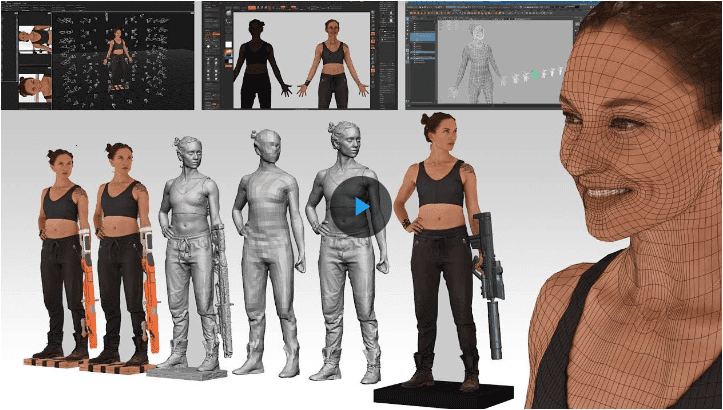Open the Maya wireframe body screenshot
Screen dimensions: 723x410
click(490, 54)
